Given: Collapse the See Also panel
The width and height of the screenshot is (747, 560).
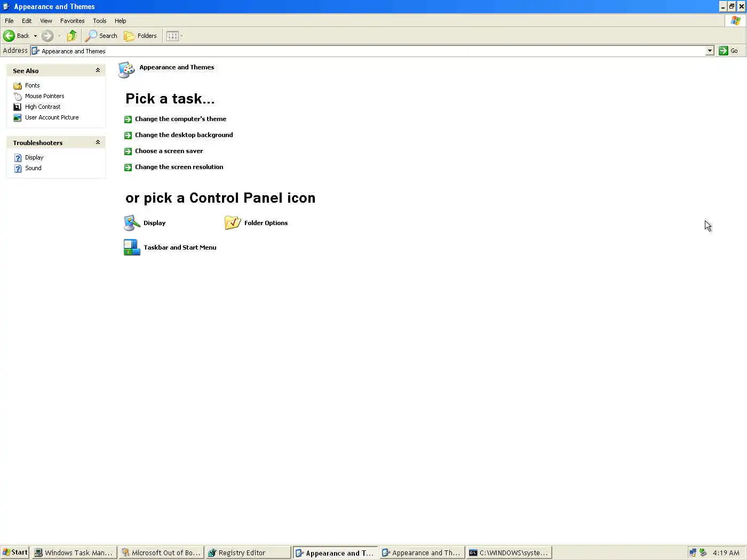Looking at the screenshot, I should pos(98,70).
